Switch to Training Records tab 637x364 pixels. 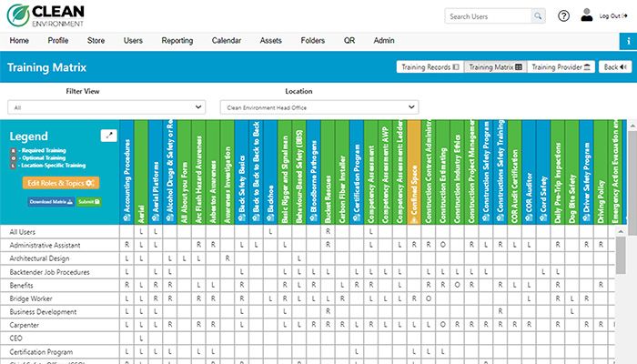[x=430, y=67]
